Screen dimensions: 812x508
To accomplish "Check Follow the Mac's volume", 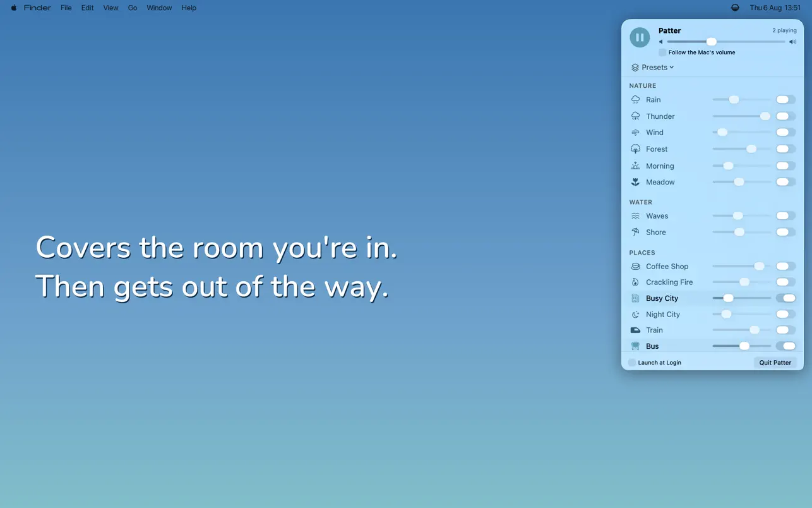I will click(662, 52).
